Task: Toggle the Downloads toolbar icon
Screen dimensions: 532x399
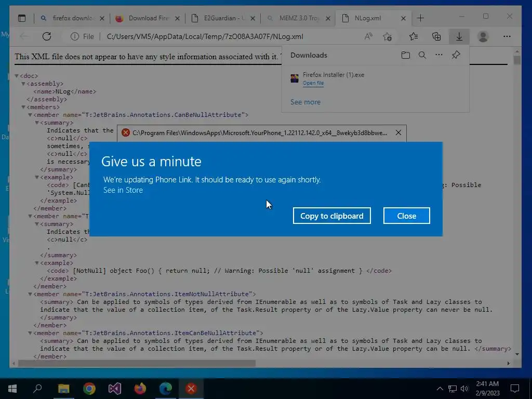Action: point(459,37)
